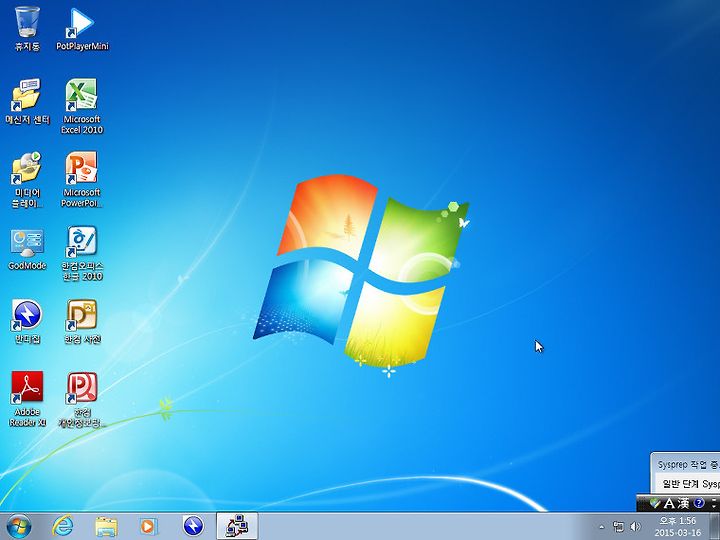Open the Recycle Bin (휴지통) desktop icon
This screenshot has width=720, height=540.
coord(28,28)
